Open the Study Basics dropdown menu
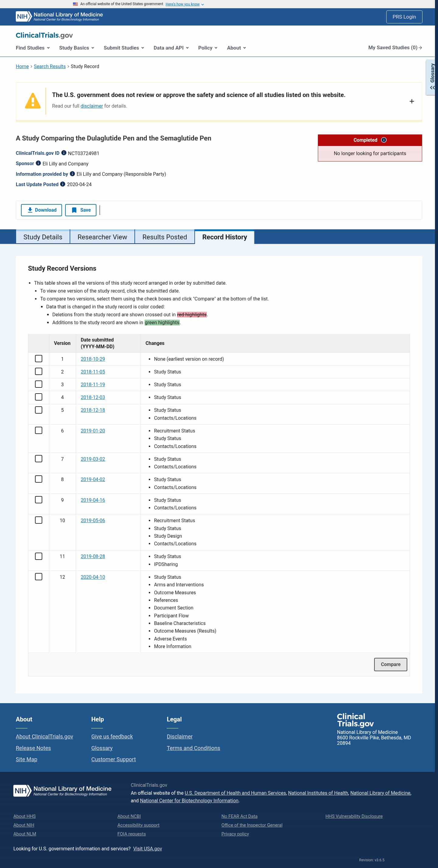 click(76, 48)
